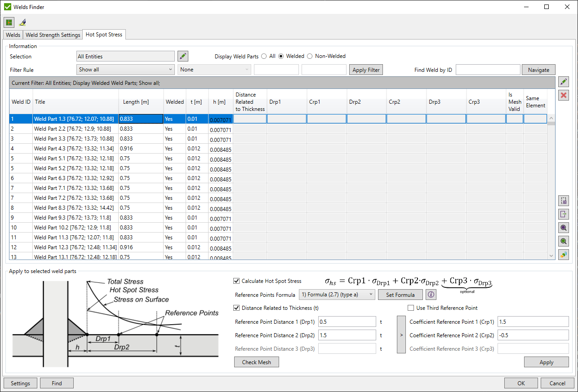Switch to the Weld Strength Settings tab
The height and width of the screenshot is (392, 578).
(53, 35)
